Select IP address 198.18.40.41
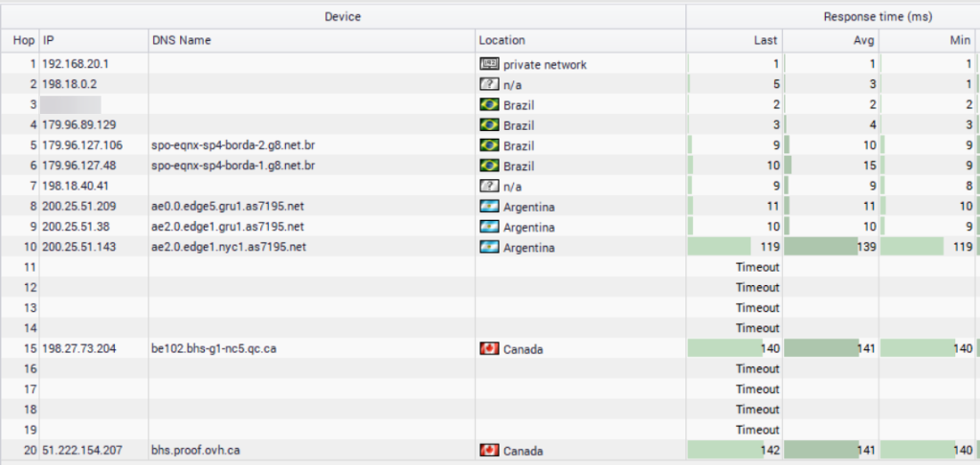 76,186
